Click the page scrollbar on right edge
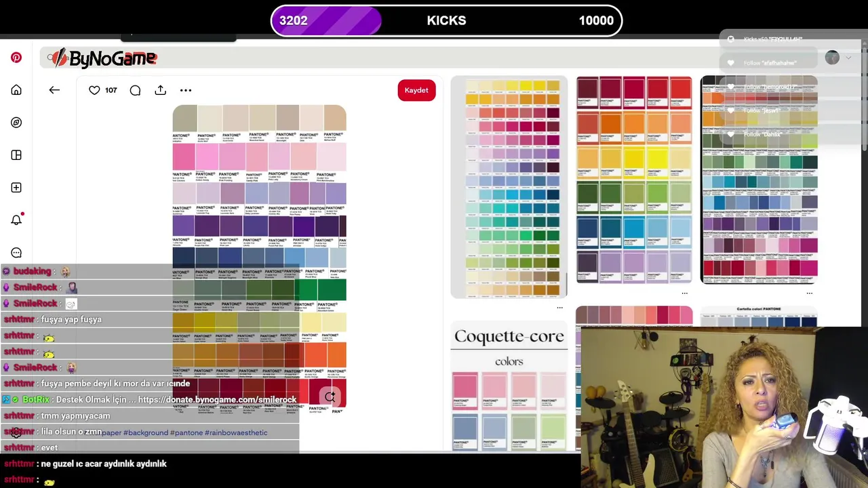The height and width of the screenshot is (488, 868). [x=864, y=95]
